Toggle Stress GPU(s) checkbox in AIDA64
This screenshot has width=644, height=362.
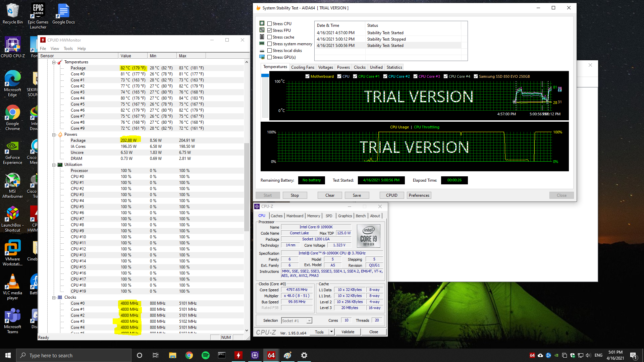pos(269,57)
